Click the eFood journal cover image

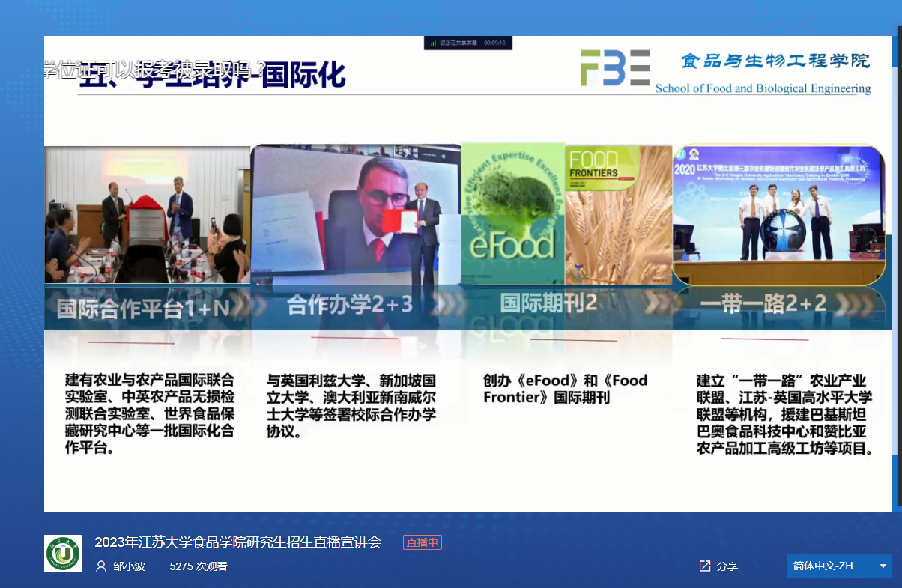512,213
